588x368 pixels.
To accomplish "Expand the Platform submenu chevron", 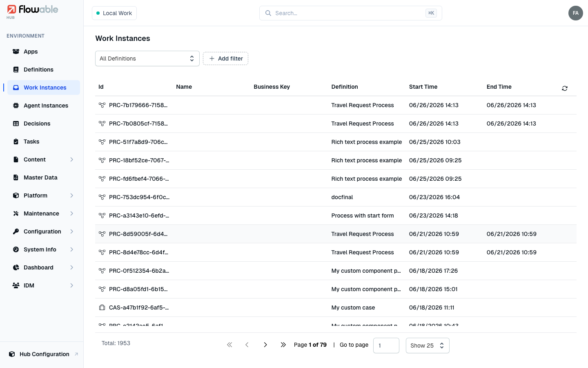I will click(72, 195).
